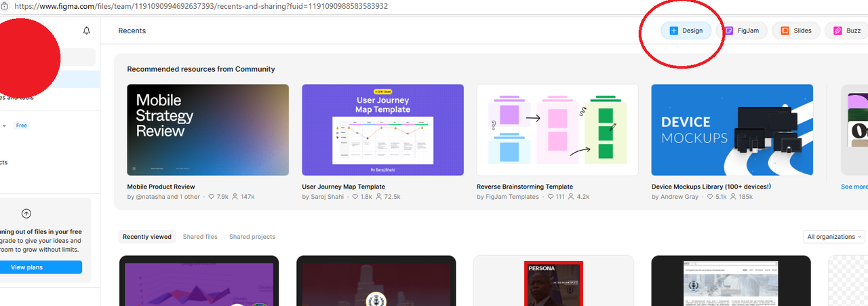Click the Buzz pink icon
This screenshot has height=306, width=868.
pos(837,31)
